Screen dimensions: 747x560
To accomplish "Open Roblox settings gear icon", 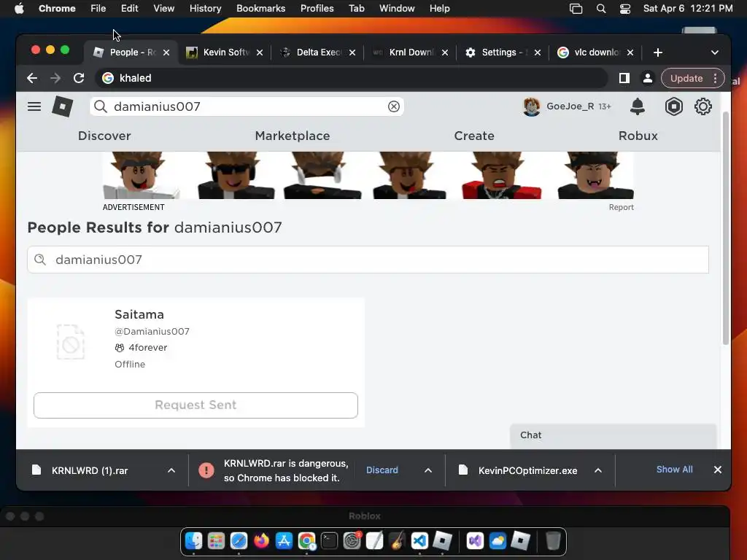I will pyautogui.click(x=703, y=106).
